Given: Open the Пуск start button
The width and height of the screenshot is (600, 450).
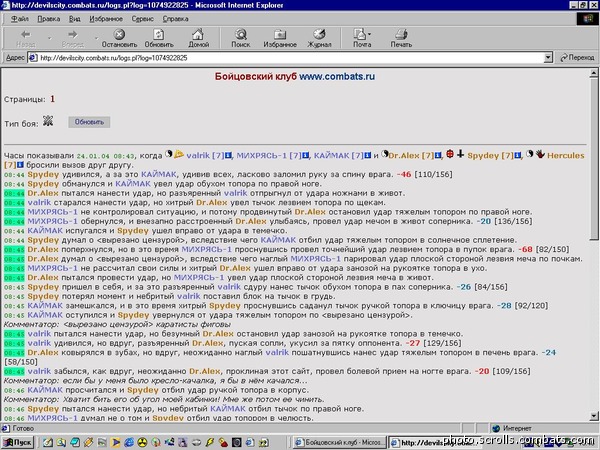Looking at the screenshot, I should coord(18,443).
